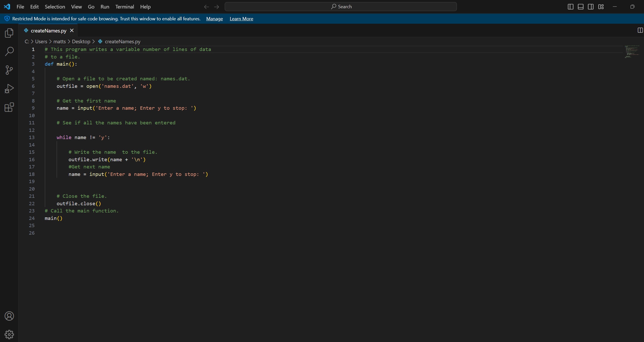
Task: Click the '# to a file.' comment line
Action: pos(62,57)
